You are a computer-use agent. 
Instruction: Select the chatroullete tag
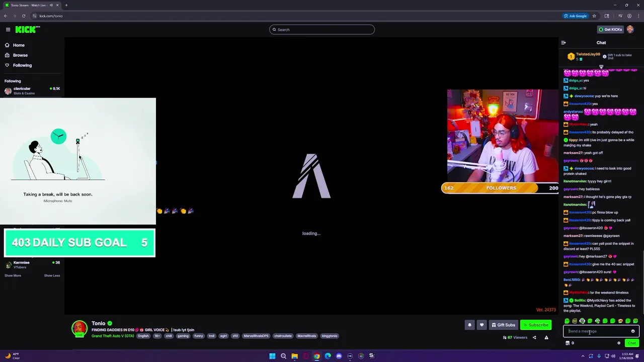(283, 336)
